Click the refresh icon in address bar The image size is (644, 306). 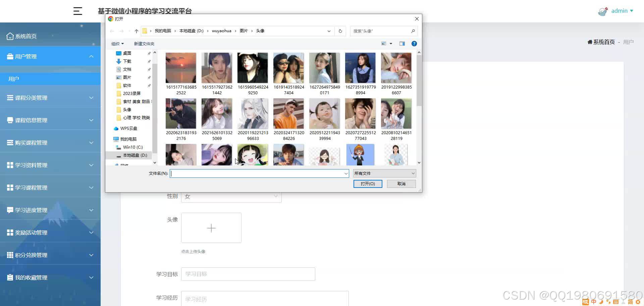click(340, 31)
